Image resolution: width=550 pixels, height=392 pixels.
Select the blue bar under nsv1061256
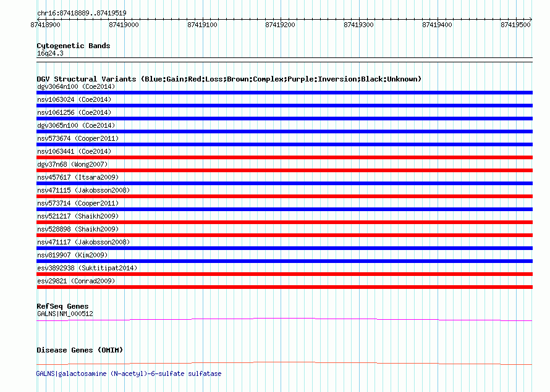[284, 119]
